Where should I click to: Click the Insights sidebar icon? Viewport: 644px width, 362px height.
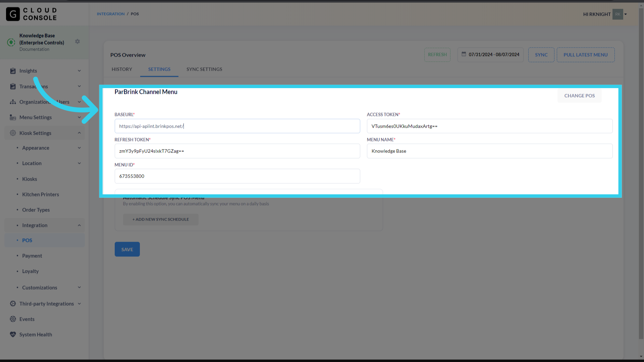tap(13, 71)
